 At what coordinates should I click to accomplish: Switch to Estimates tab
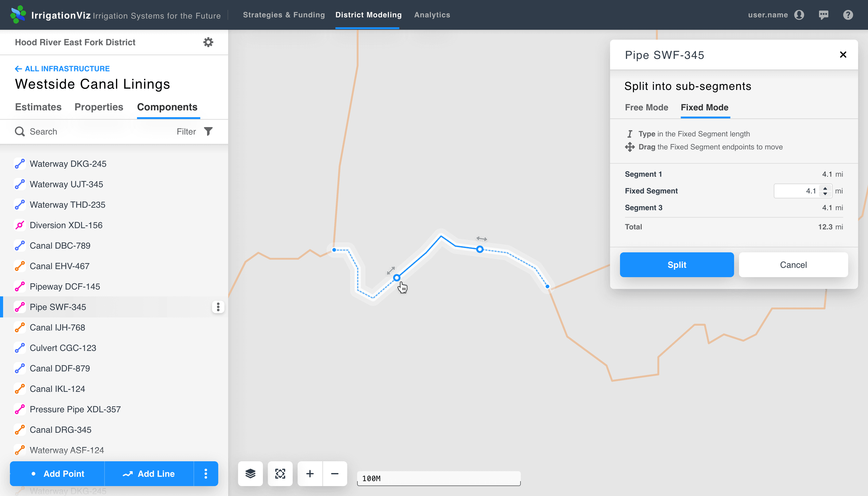pos(38,107)
